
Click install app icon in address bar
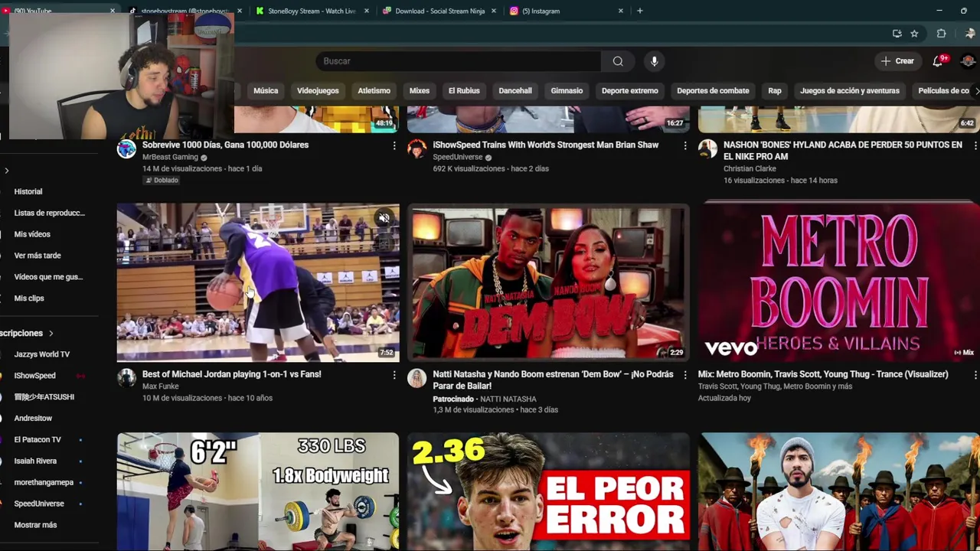[x=897, y=34]
